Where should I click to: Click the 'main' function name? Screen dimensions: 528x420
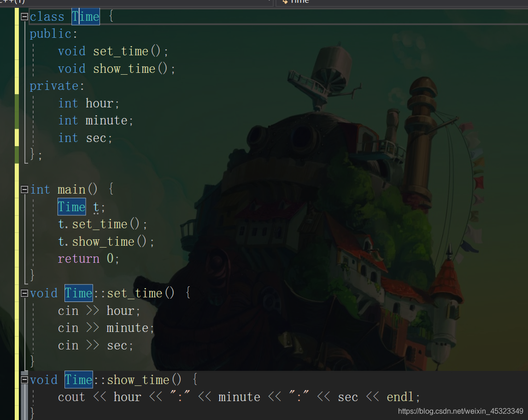pyautogui.click(x=71, y=189)
